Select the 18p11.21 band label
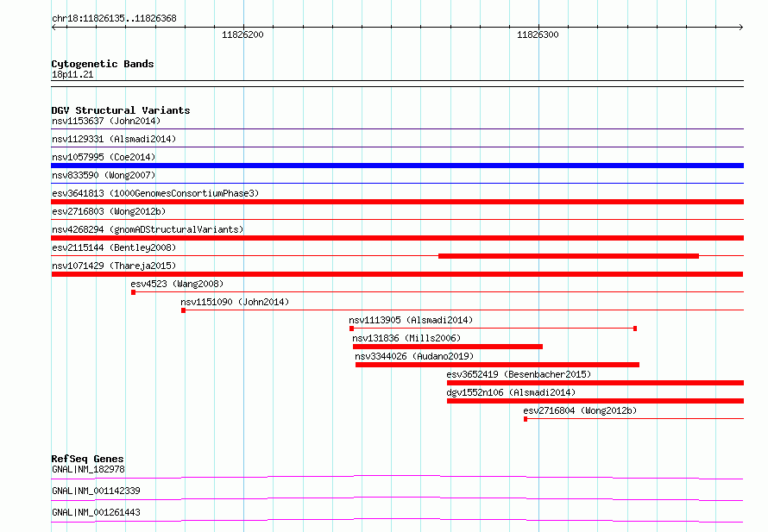The image size is (768, 532). tap(72, 74)
